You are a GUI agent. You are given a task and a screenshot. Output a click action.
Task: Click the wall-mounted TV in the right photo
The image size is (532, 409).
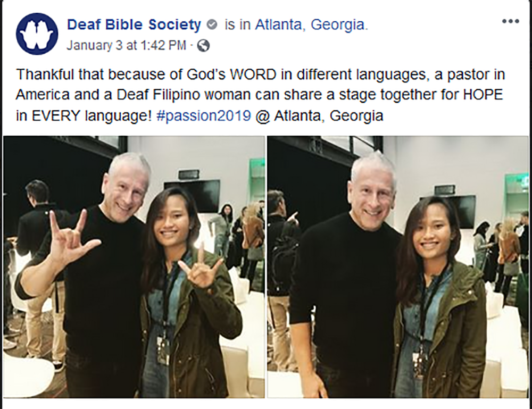[447, 211]
